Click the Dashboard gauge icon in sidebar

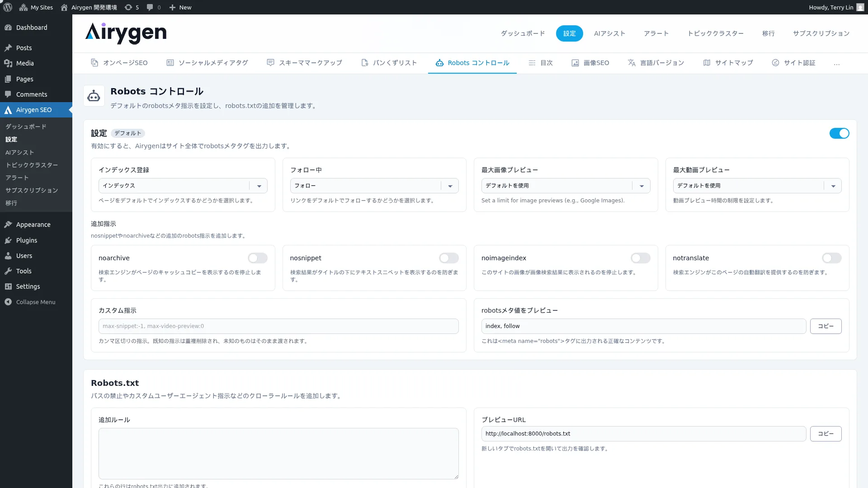point(8,28)
